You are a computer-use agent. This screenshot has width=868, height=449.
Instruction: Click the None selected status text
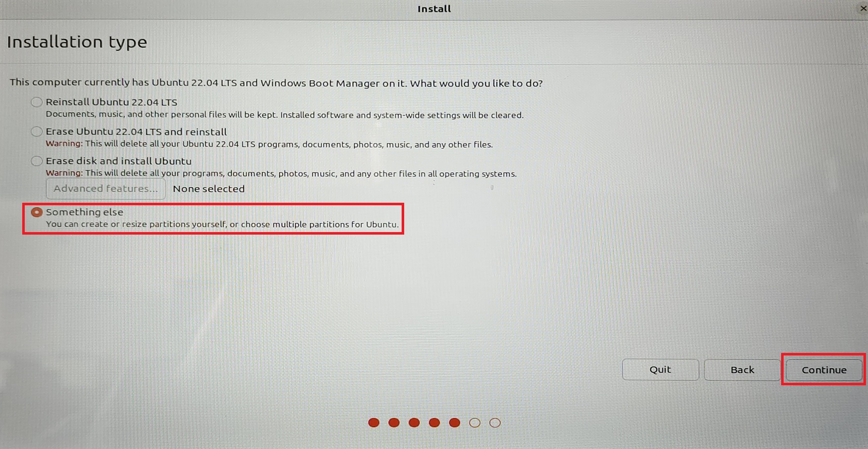click(x=209, y=189)
